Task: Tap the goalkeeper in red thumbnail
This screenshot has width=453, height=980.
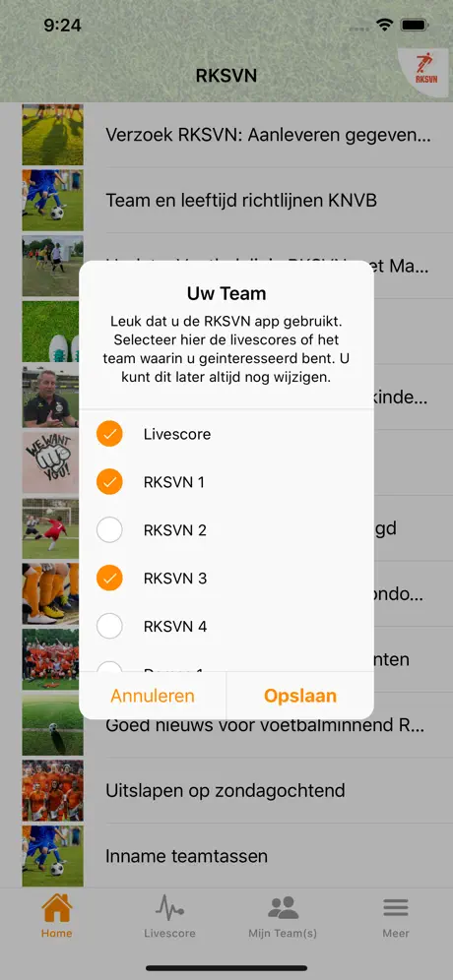Action: pyautogui.click(x=50, y=528)
